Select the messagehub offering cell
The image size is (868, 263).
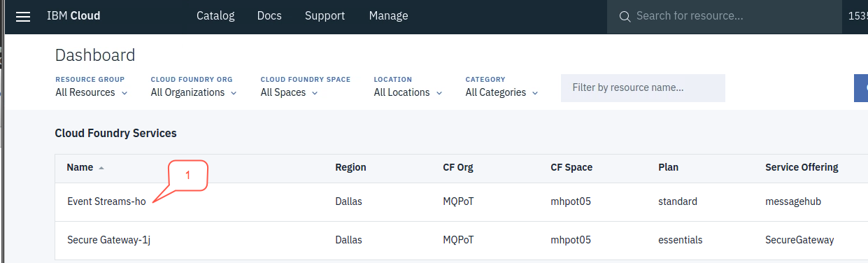coord(793,201)
